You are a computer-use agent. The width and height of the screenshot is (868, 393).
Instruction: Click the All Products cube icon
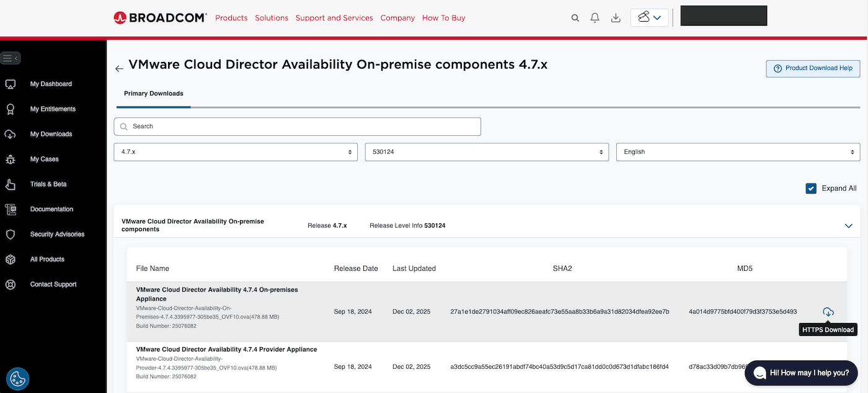[x=10, y=260]
